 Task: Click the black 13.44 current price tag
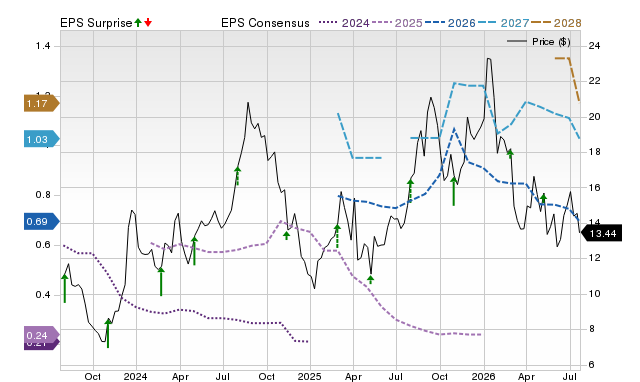pyautogui.click(x=601, y=233)
